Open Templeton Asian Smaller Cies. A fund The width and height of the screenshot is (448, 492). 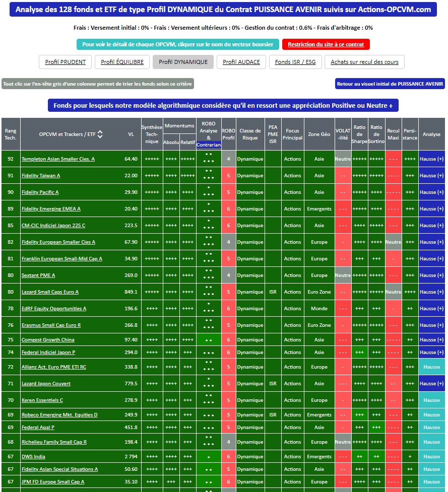click(x=58, y=159)
